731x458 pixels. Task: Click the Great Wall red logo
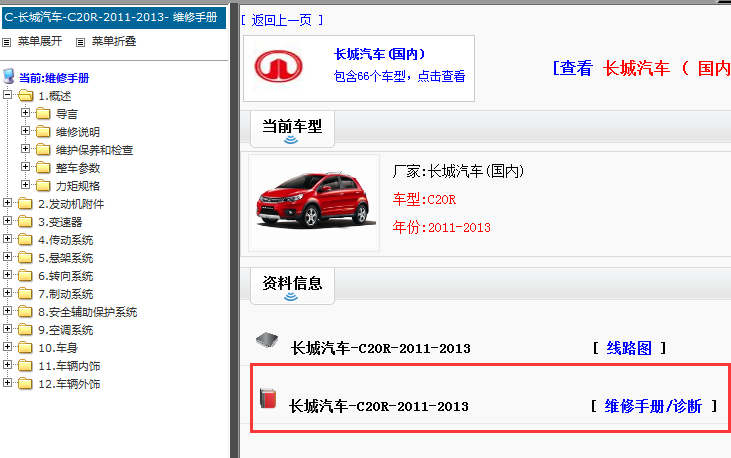pyautogui.click(x=278, y=67)
